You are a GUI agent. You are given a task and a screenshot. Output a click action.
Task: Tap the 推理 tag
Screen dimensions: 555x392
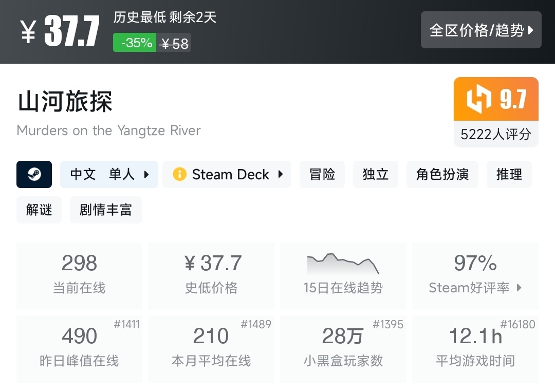[509, 175]
